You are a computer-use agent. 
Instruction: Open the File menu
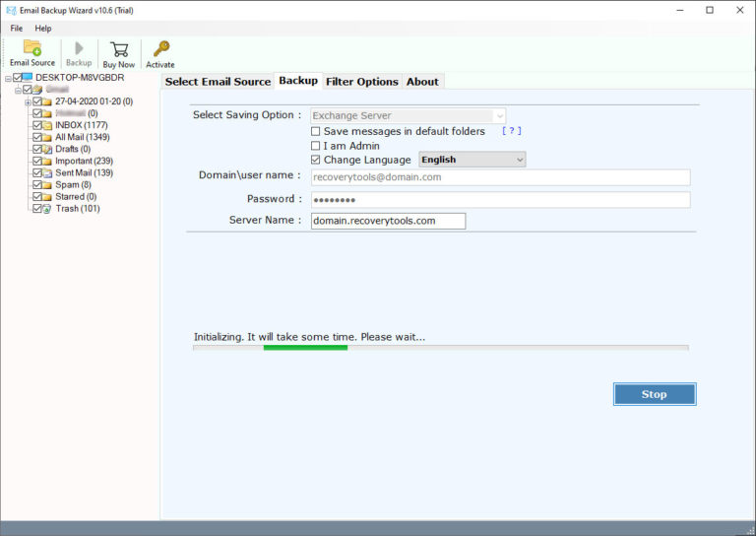pos(17,29)
